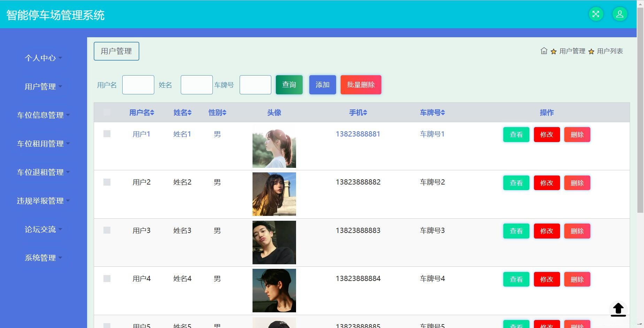
Task: Click the 智能停车场管理系统 header title
Action: (55, 15)
